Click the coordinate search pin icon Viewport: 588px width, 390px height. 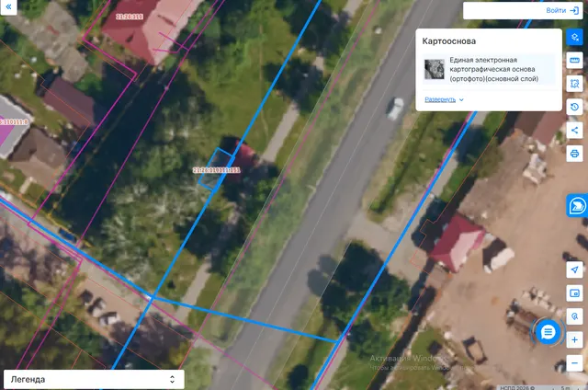tap(574, 316)
